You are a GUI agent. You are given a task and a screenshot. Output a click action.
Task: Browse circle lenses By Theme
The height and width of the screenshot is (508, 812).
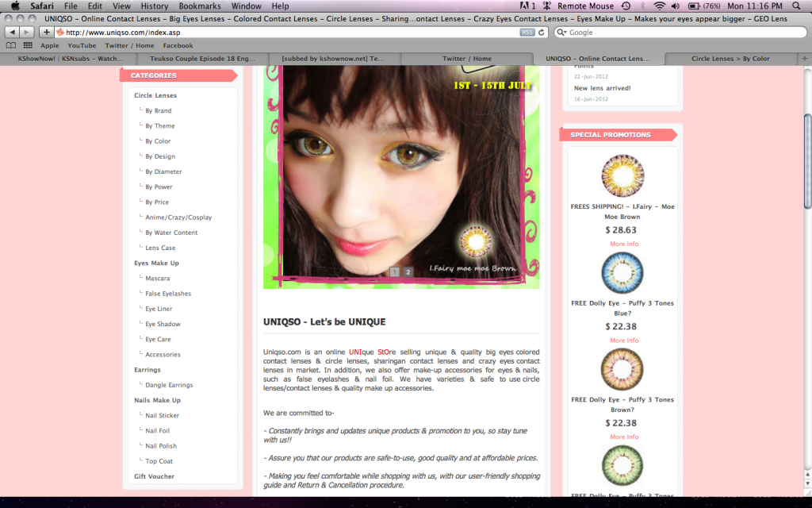(x=159, y=126)
